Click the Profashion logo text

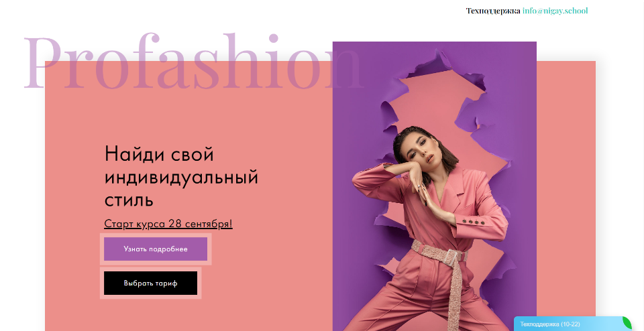[193, 62]
